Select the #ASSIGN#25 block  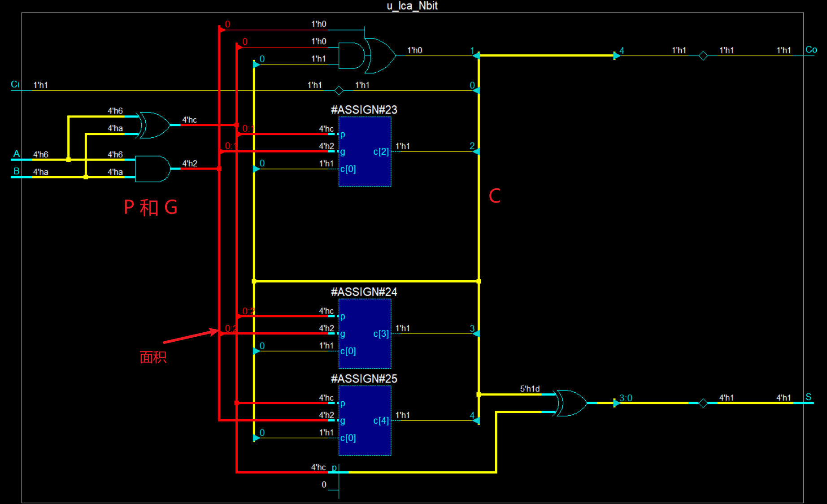[365, 421]
